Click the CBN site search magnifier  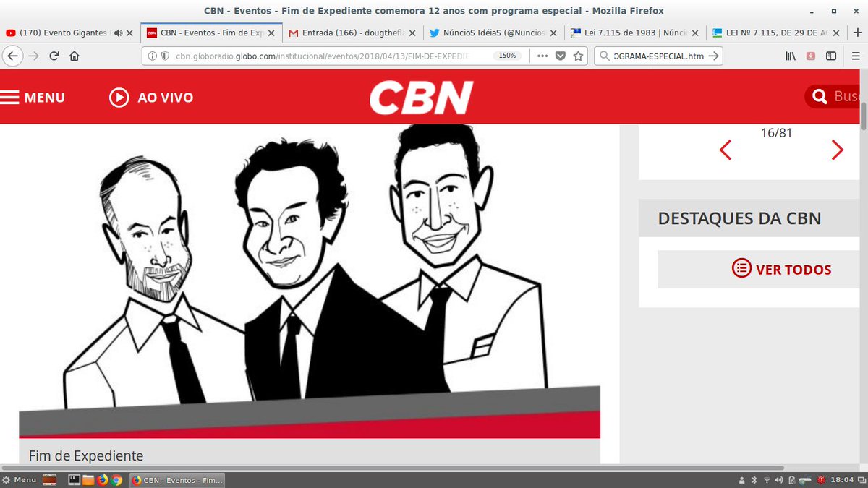pyautogui.click(x=820, y=97)
